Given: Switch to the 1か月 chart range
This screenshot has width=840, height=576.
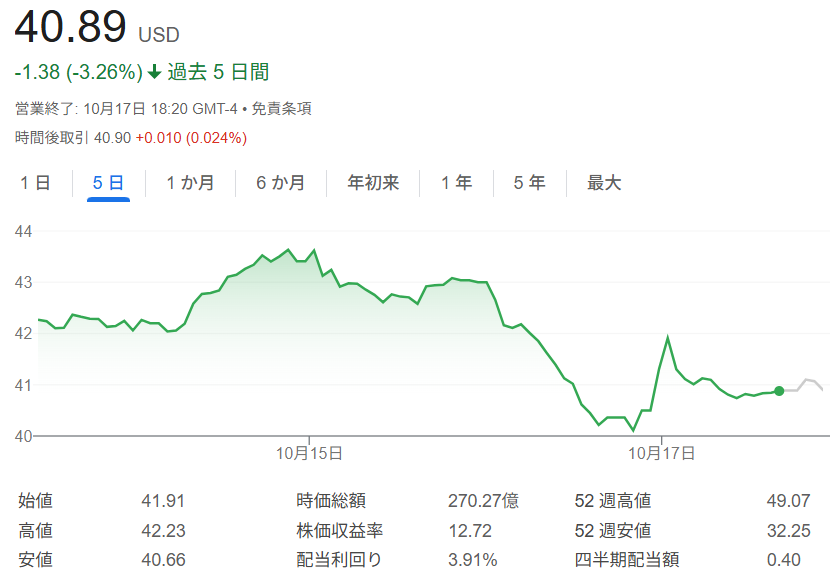Looking at the screenshot, I should [190, 183].
